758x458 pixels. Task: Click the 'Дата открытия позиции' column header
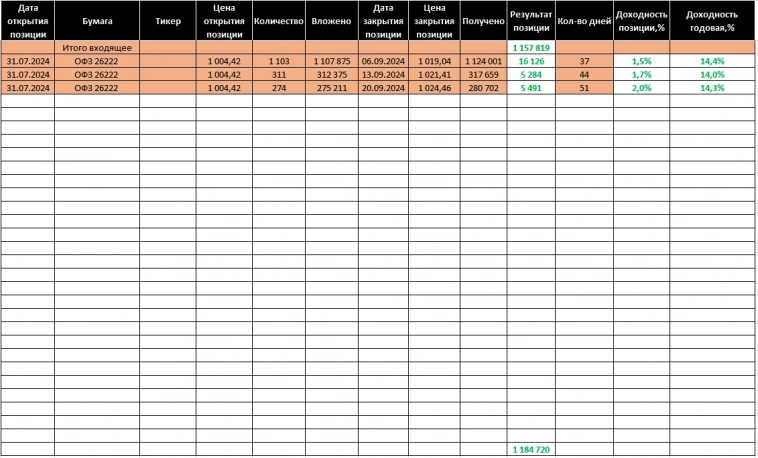pos(28,20)
